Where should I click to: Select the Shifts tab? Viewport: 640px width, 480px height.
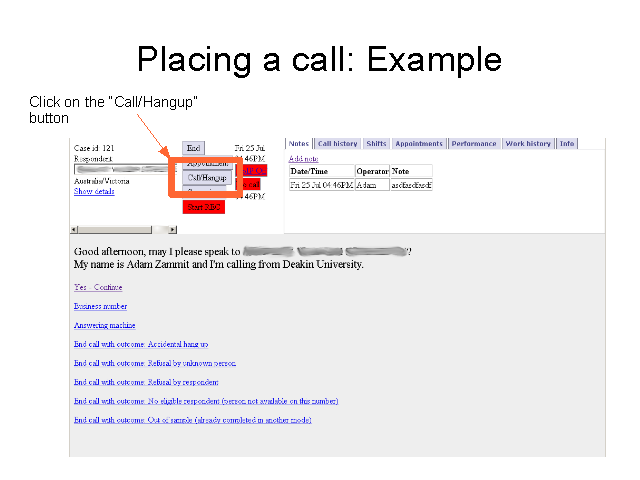(x=376, y=144)
